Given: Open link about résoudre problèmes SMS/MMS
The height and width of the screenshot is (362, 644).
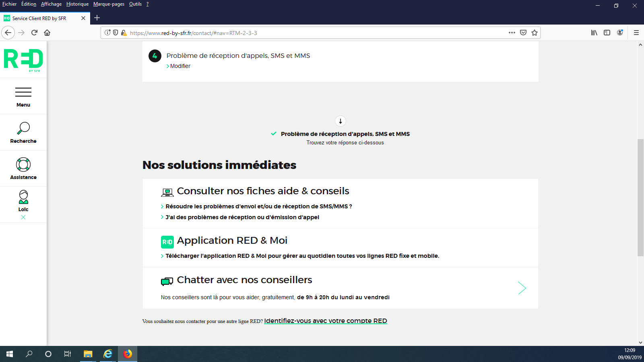Looking at the screenshot, I should click(x=258, y=206).
